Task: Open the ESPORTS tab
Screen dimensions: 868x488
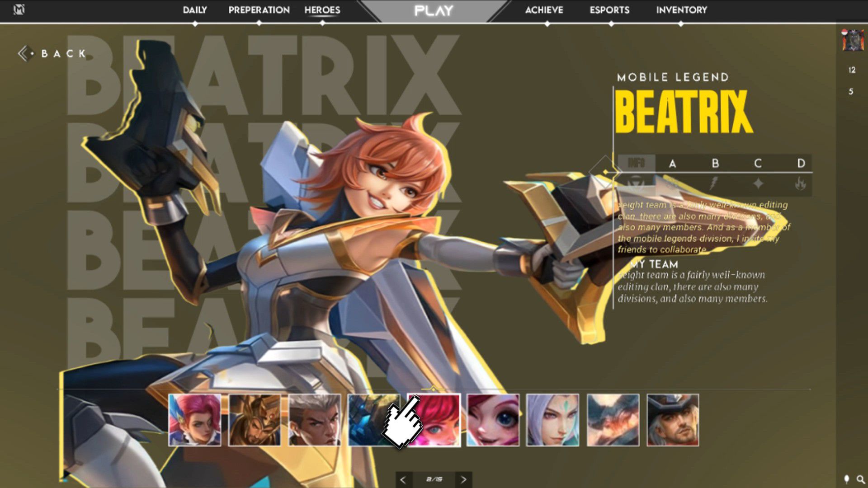Action: point(609,10)
